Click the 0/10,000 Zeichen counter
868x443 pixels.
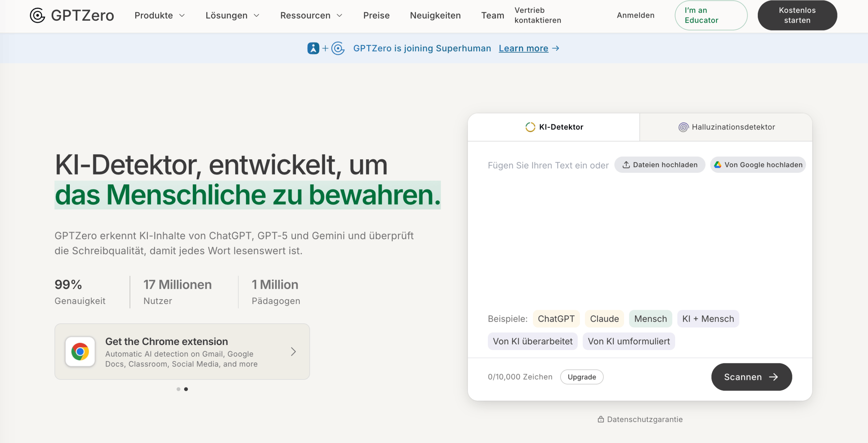520,377
